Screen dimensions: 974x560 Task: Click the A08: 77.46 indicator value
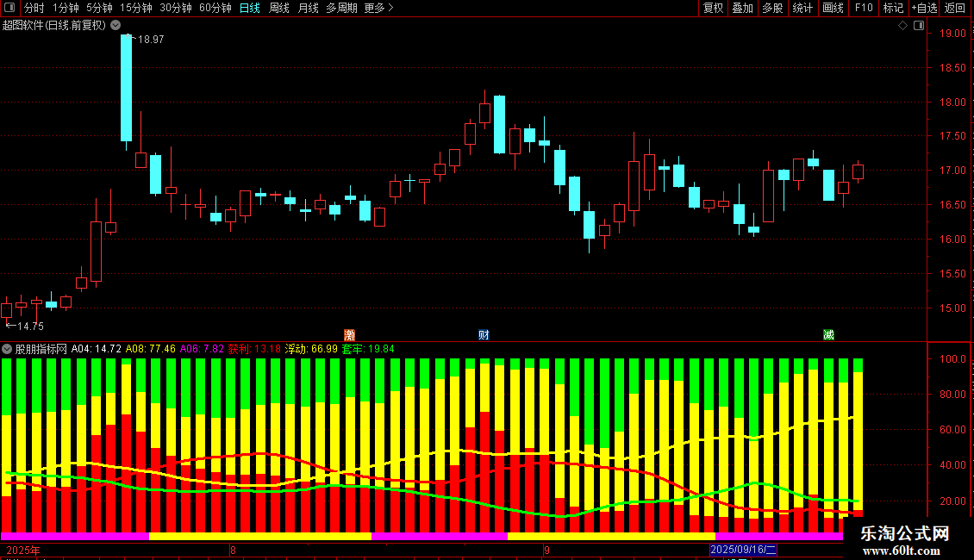150,349
